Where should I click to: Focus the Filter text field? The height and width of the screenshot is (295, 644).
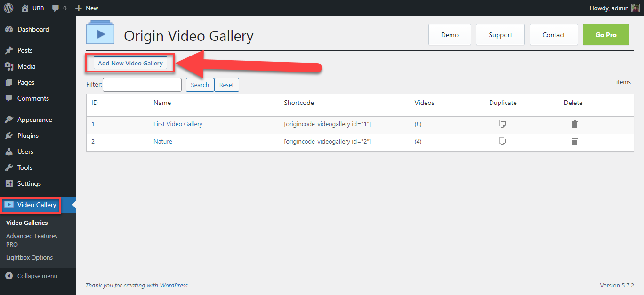pyautogui.click(x=142, y=85)
